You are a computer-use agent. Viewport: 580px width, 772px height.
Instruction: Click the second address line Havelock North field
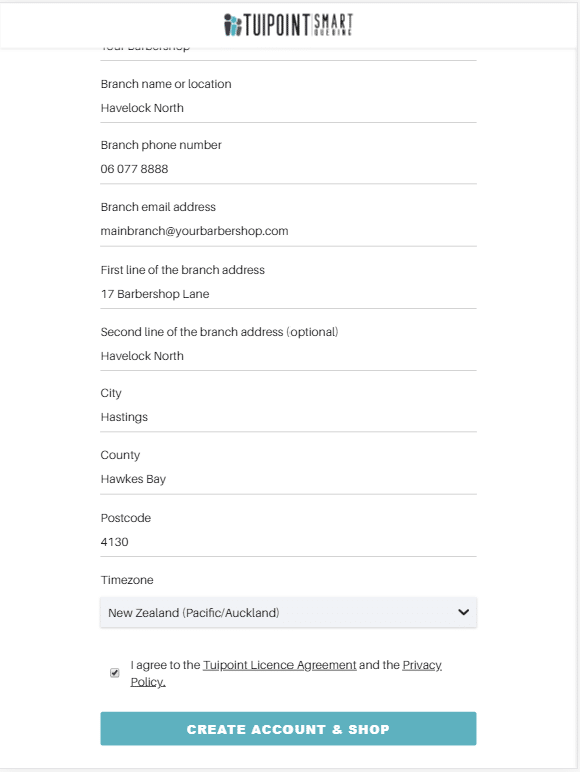(x=289, y=356)
